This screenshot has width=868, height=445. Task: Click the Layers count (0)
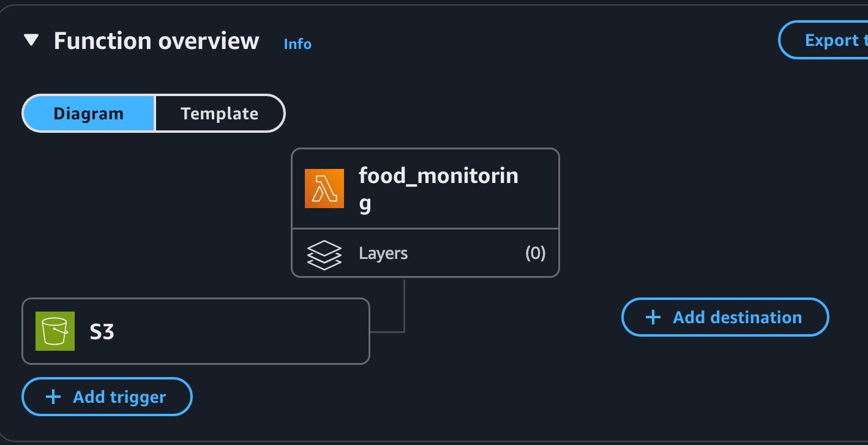tap(535, 253)
